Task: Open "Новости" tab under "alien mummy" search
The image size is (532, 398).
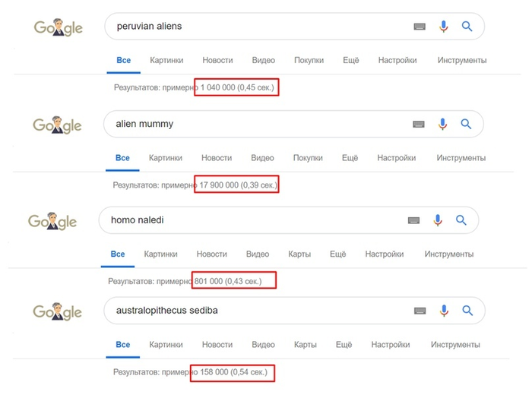Action: (217, 158)
